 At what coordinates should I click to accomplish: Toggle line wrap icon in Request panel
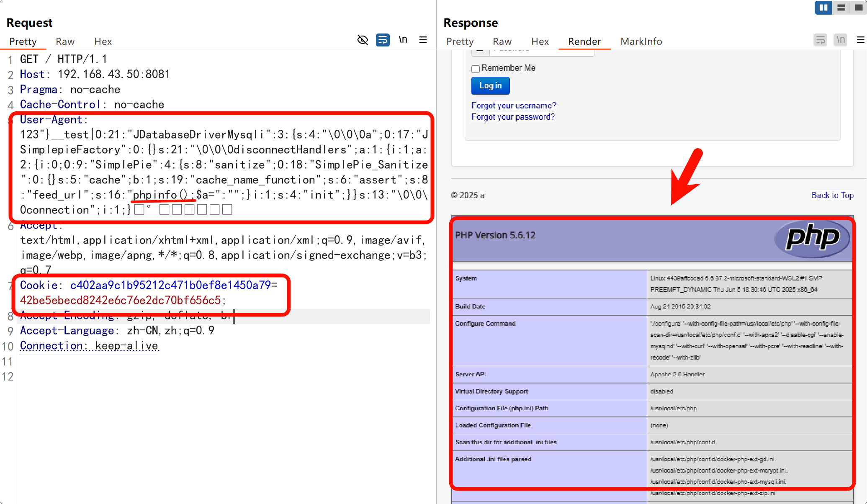coord(383,40)
